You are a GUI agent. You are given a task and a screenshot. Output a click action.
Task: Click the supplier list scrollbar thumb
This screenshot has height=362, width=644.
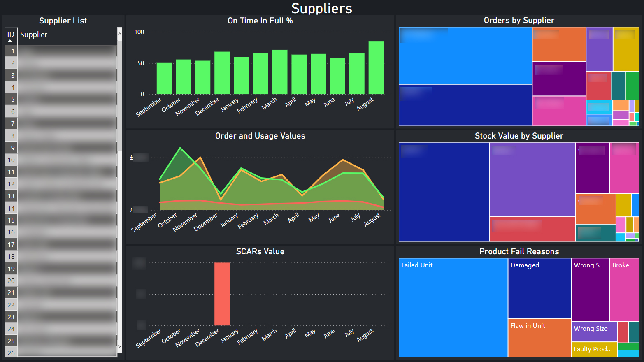coord(120,96)
